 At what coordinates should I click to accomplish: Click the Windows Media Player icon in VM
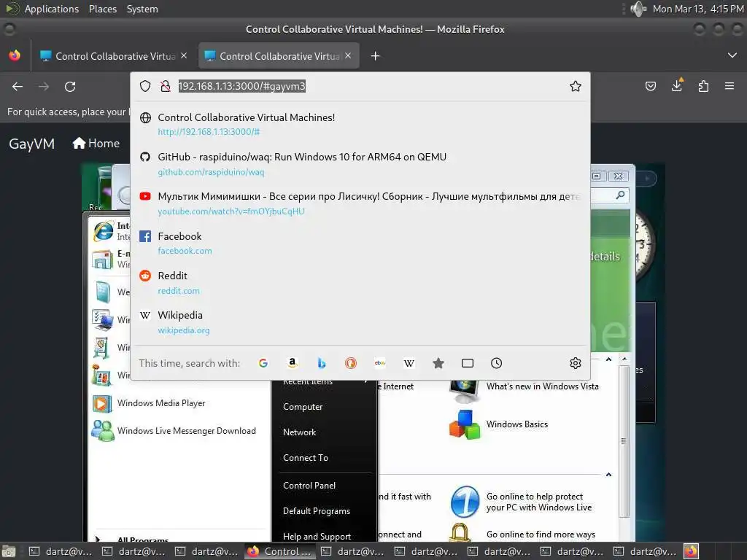point(102,403)
